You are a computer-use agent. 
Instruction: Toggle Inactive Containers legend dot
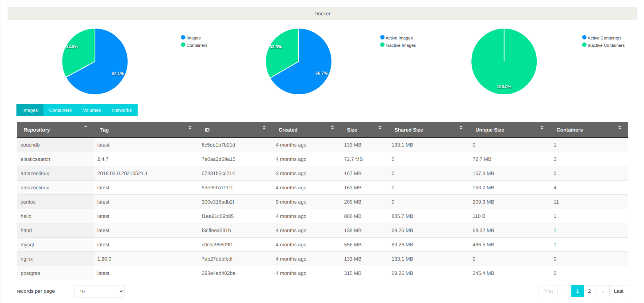(584, 45)
